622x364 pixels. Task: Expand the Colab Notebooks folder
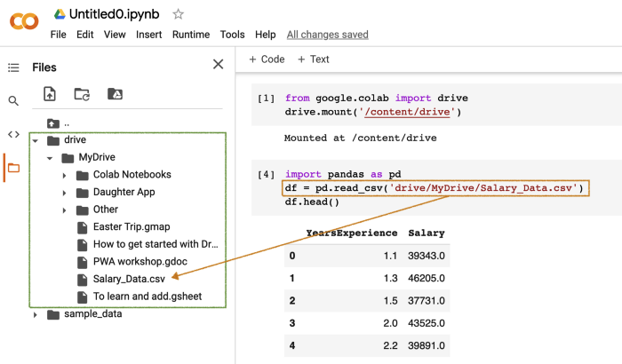pyautogui.click(x=64, y=175)
